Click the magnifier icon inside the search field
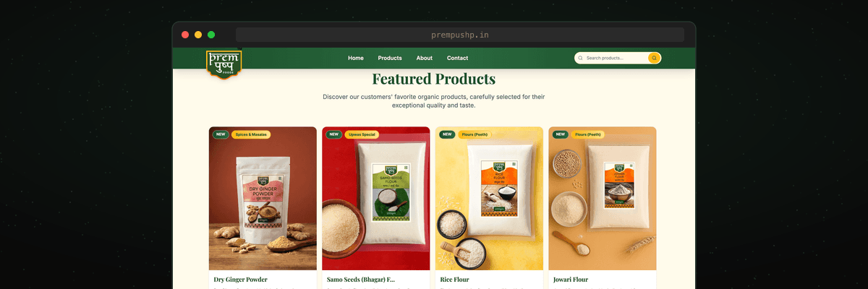The image size is (868, 289). (x=580, y=58)
